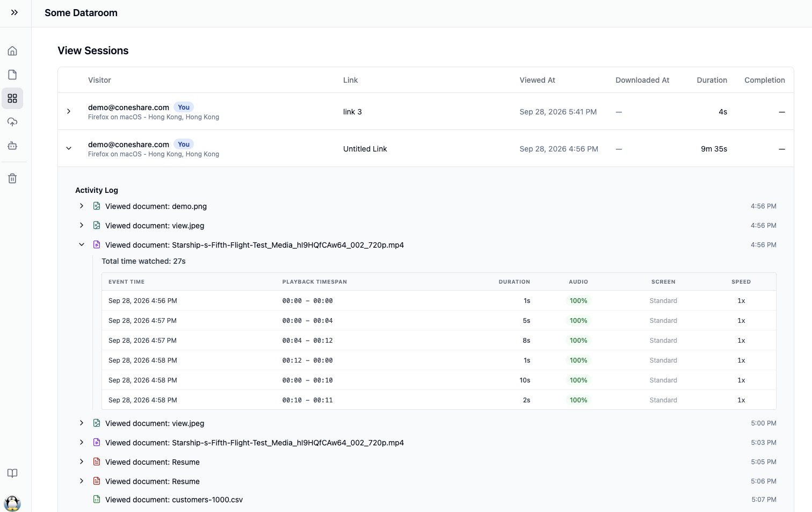Click the Downloaded At column header

(x=642, y=80)
